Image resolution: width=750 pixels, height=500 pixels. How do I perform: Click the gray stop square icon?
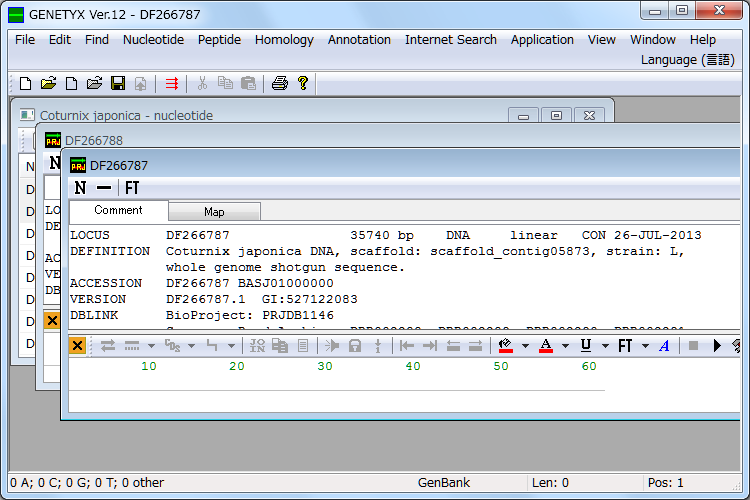click(x=693, y=345)
